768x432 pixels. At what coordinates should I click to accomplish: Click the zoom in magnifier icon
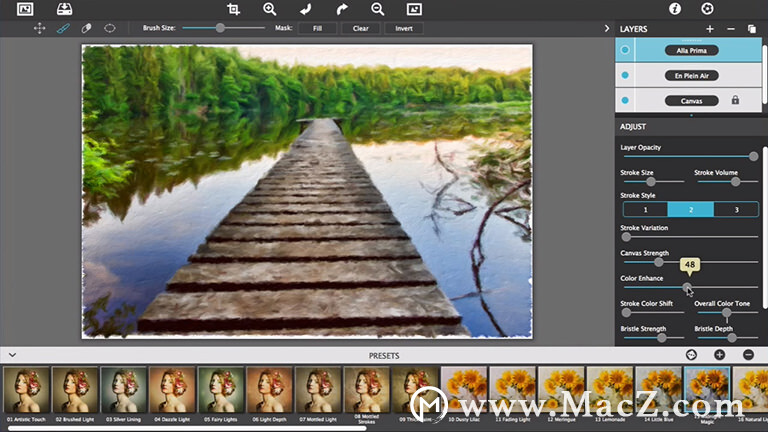[269, 9]
